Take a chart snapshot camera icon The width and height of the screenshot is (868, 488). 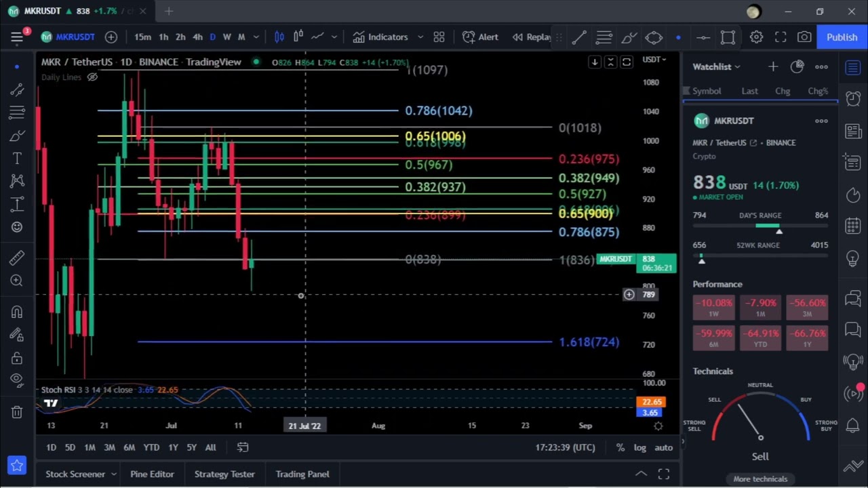pyautogui.click(x=804, y=37)
